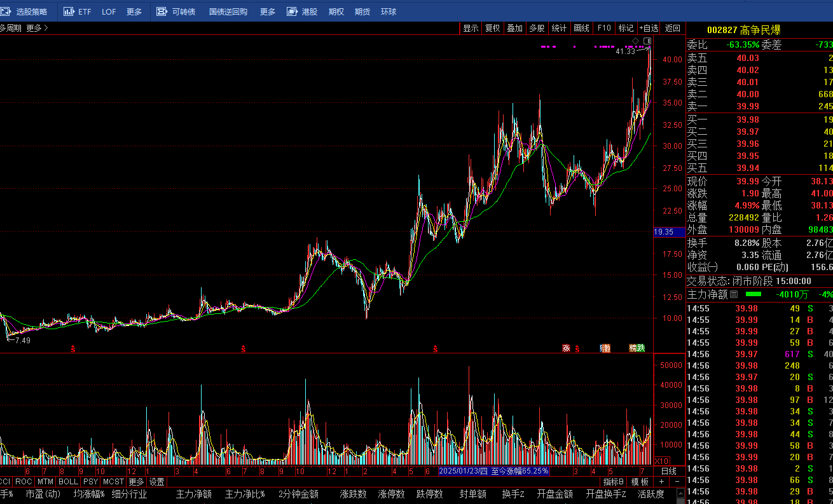Screen dimensions: 833x504
Task: Click the diamond icon at chart top
Action: [635, 41]
